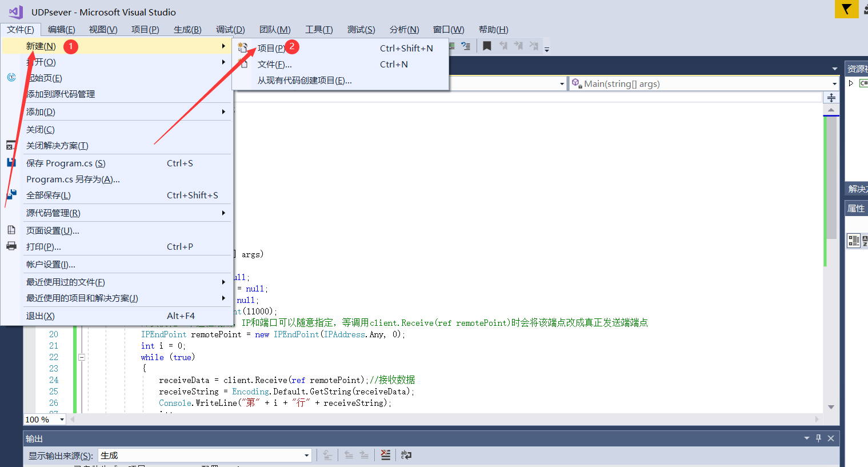Open output window position dropdown arrow
Screen dimensions: 868x467
click(807, 438)
